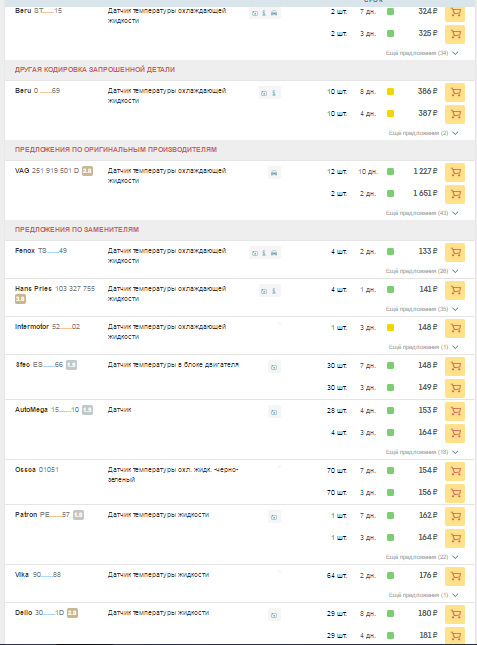The image size is (477, 645).
Task: Add the VAG 1 227 ₽ offer to cart
Action: click(455, 172)
